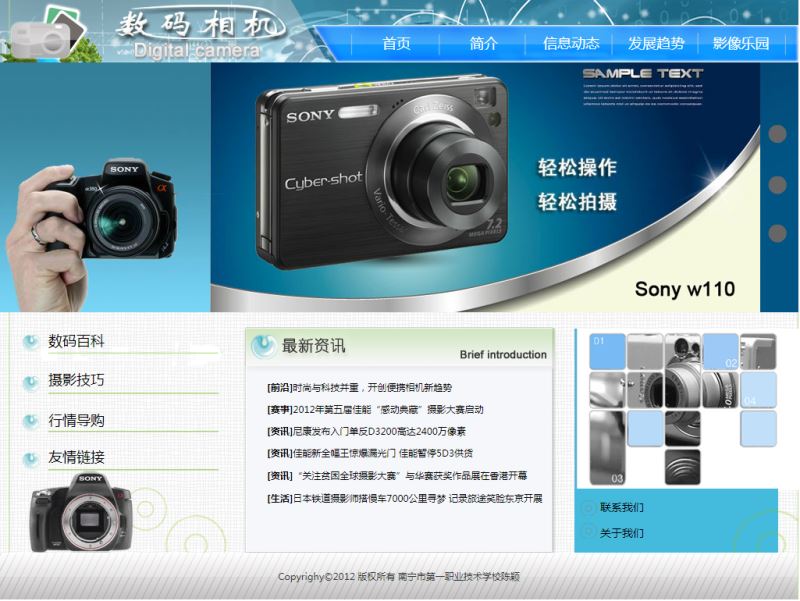Image resolution: width=800 pixels, height=601 pixels.
Task: Open the 影像乐园 section
Action: pyautogui.click(x=741, y=43)
